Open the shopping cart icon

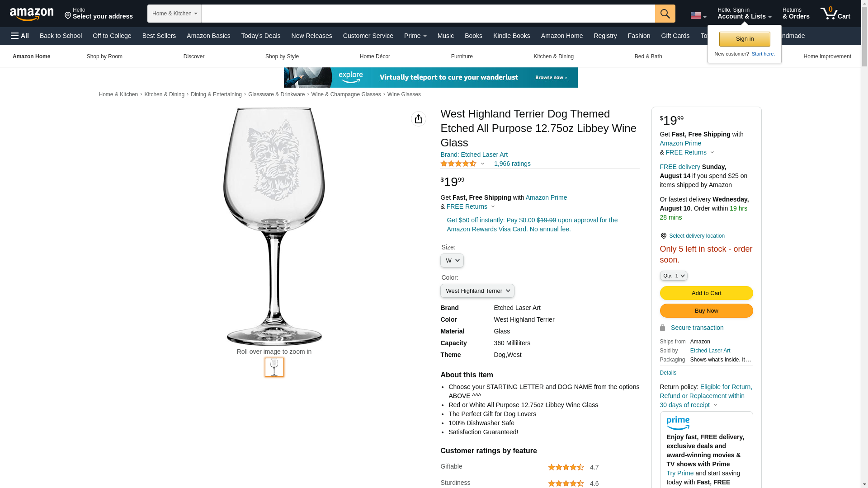(x=835, y=14)
